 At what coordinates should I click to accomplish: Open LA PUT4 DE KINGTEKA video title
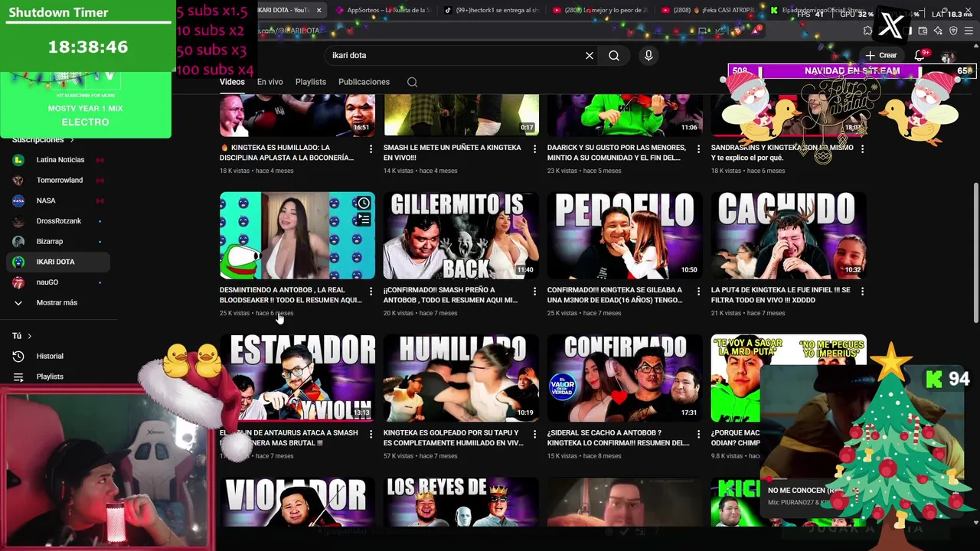[781, 295]
